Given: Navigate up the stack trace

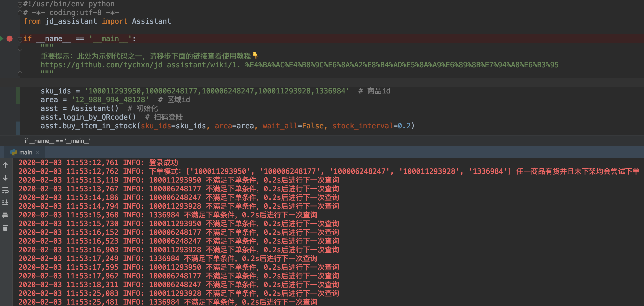Looking at the screenshot, I should click(x=5, y=165).
